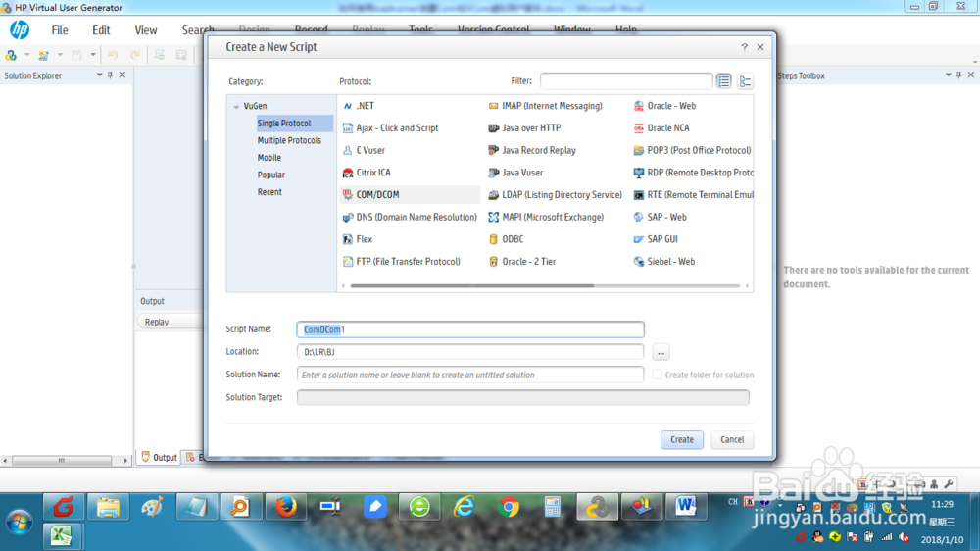Choose DNS (Domain Name Resolution) protocol
980x551 pixels.
pyautogui.click(x=410, y=217)
